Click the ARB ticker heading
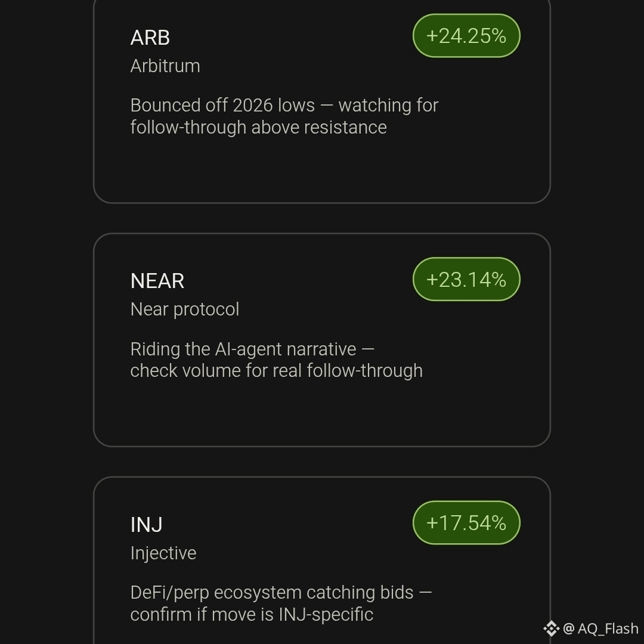 150,38
